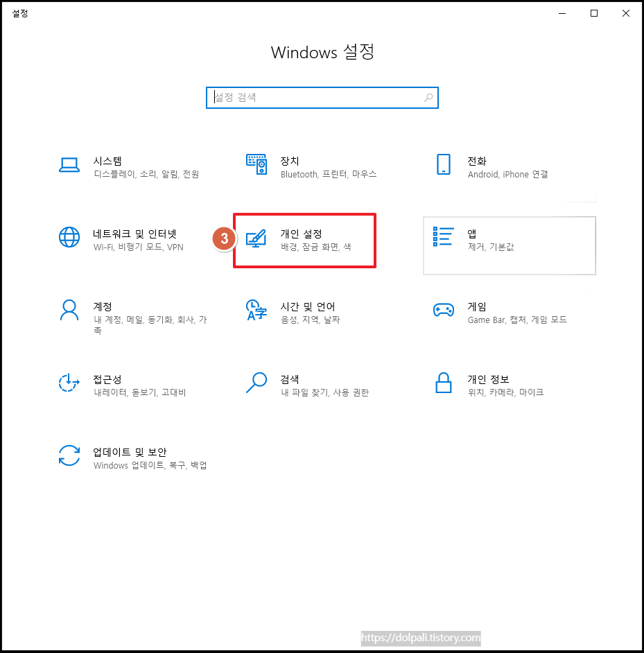Open 네트워크 및 인터넷 globe icon
This screenshot has width=644, height=653.
(x=69, y=238)
